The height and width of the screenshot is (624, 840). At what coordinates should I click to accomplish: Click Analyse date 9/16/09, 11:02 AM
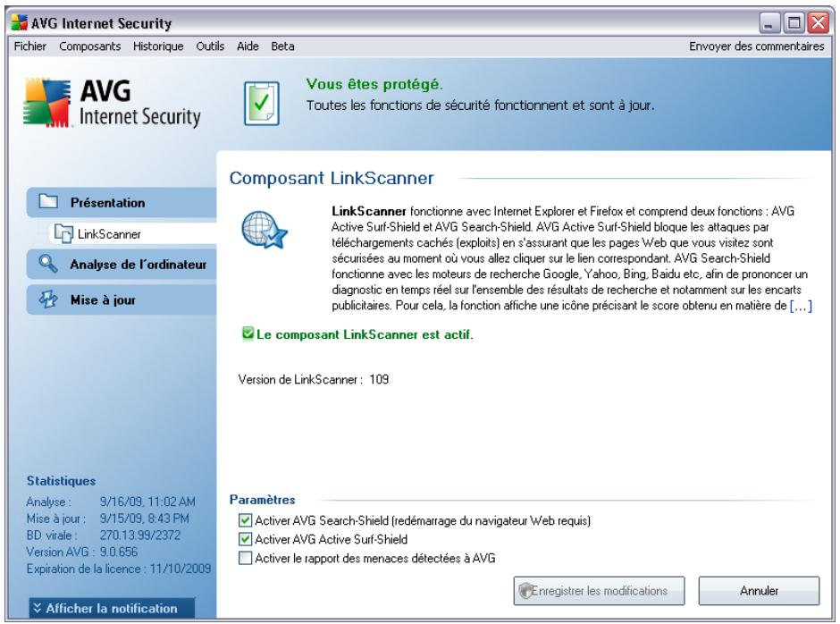point(147,502)
